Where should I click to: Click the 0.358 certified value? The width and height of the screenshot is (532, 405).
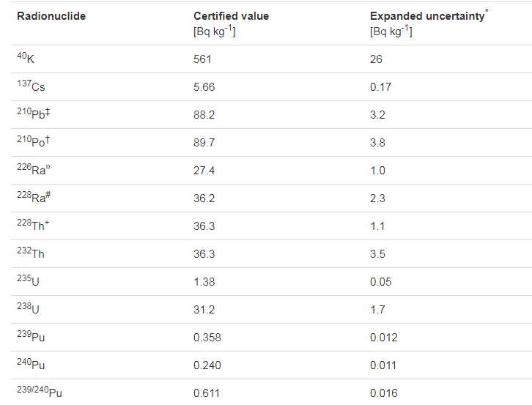(x=207, y=338)
